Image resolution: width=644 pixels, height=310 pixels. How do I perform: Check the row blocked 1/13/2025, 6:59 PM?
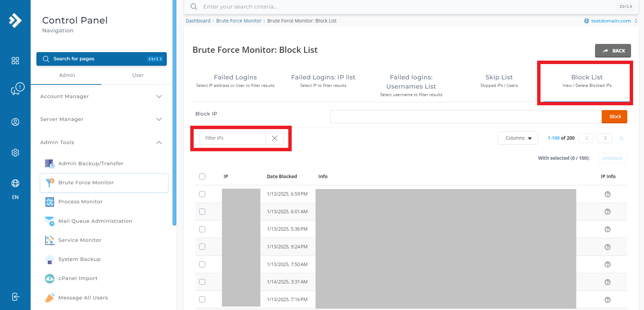(x=202, y=194)
